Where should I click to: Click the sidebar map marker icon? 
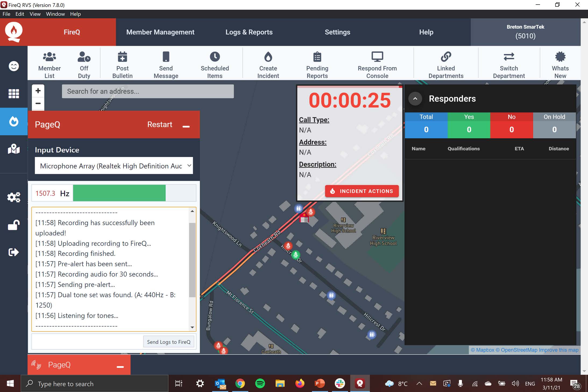(x=14, y=149)
